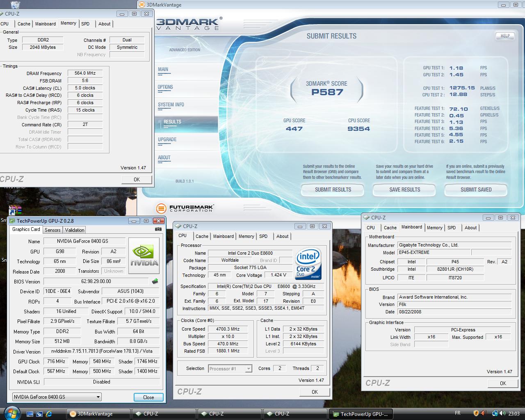Click the Rated FSB 1880.1 MHz field
525x420 pixels.
228,351
